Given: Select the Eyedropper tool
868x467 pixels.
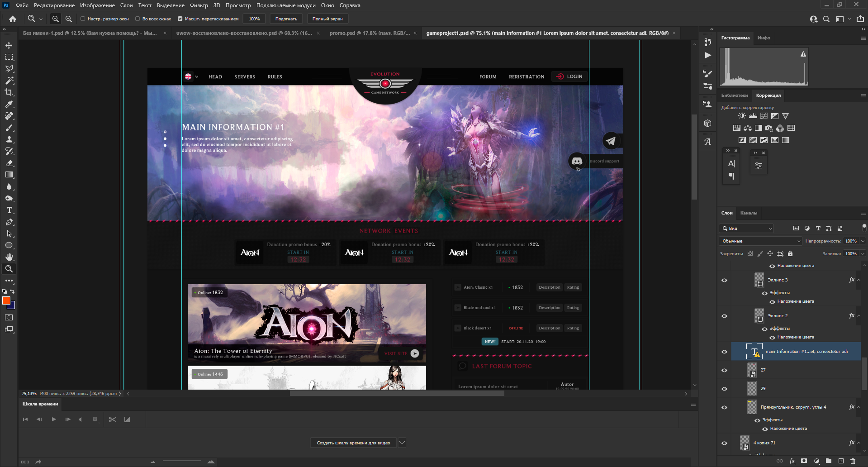Looking at the screenshot, I should click(9, 104).
